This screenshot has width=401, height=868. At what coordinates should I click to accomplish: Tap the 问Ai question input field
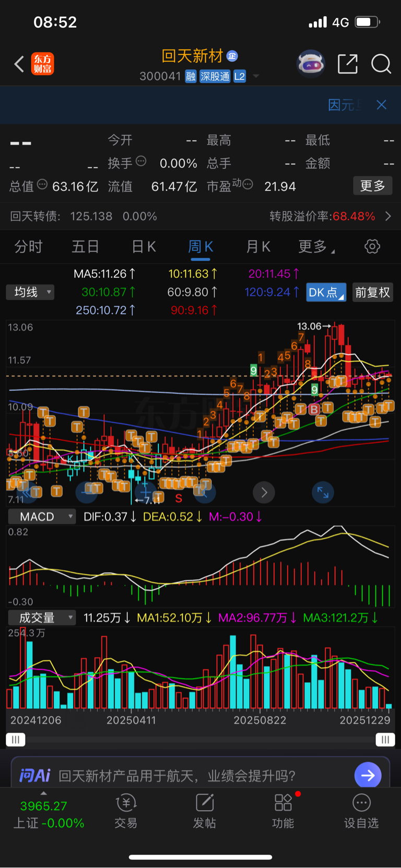coord(178,776)
